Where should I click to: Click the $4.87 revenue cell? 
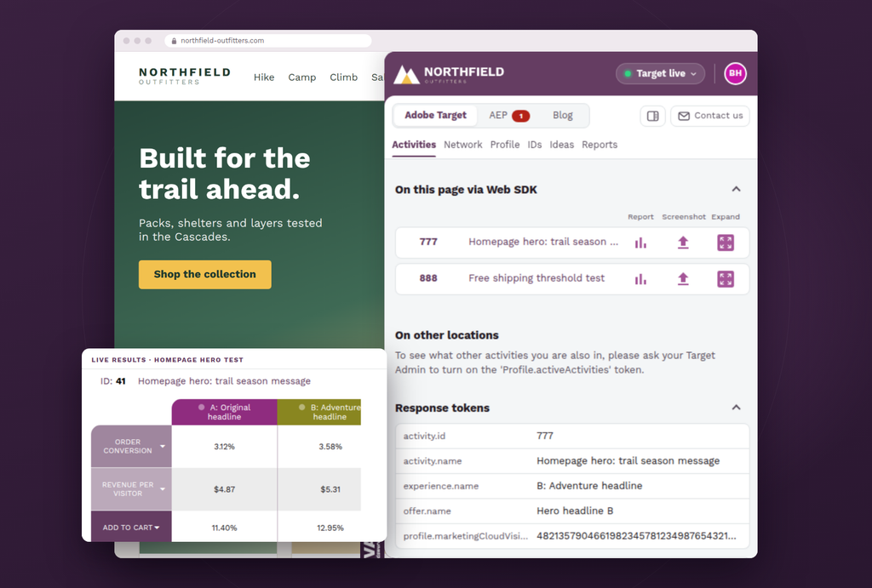click(224, 489)
